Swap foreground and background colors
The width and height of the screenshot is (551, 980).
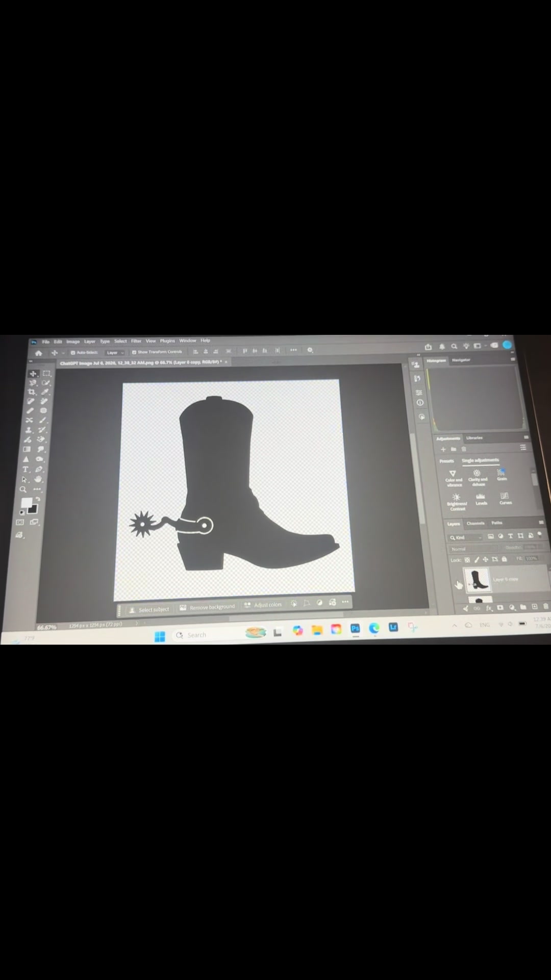tap(37, 499)
